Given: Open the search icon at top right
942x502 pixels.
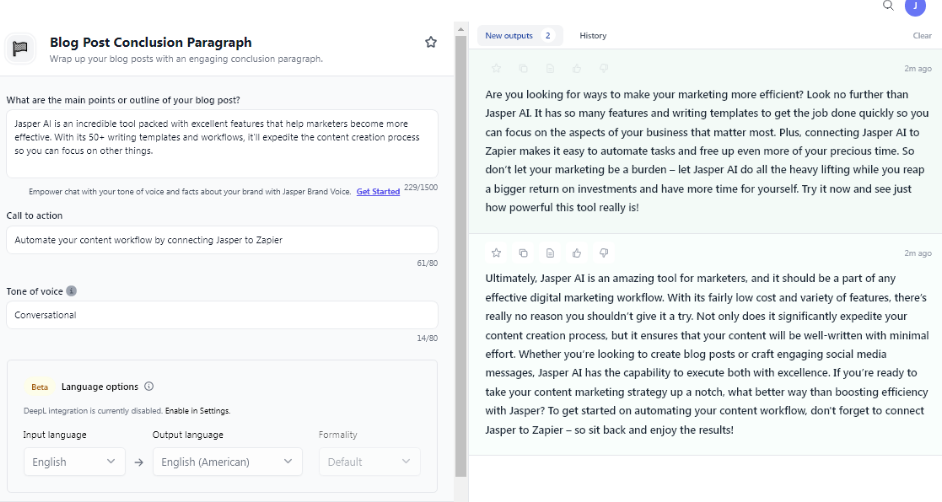Looking at the screenshot, I should tap(888, 5).
